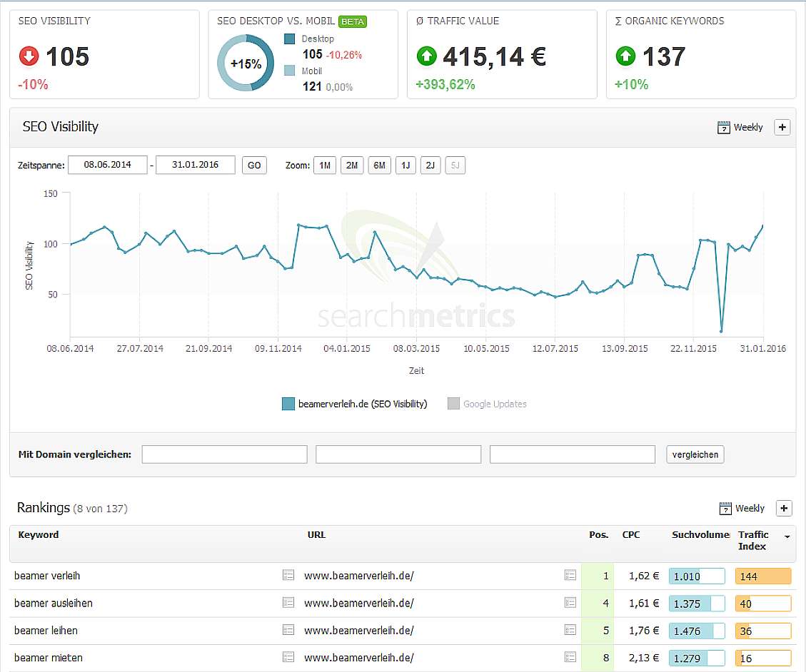The width and height of the screenshot is (806, 672).
Task: Click the plus button in Rankings header
Action: tap(784, 508)
